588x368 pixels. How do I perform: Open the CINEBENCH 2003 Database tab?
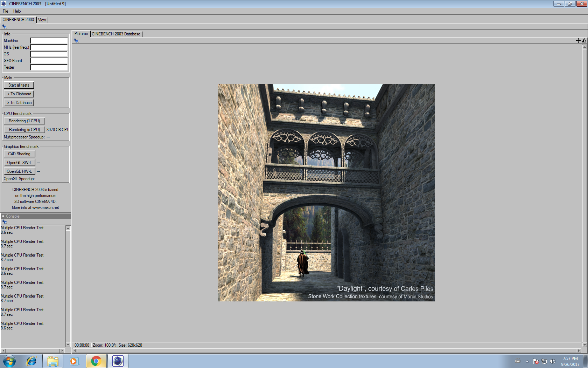point(116,34)
